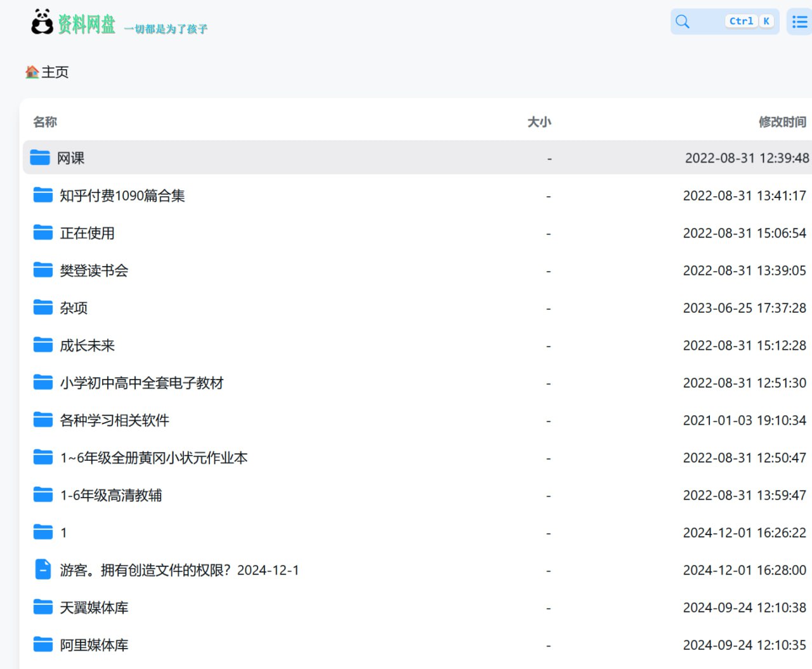Open 阿里媒体库 by name
Viewport: 812px width, 669px height.
pyautogui.click(x=94, y=645)
